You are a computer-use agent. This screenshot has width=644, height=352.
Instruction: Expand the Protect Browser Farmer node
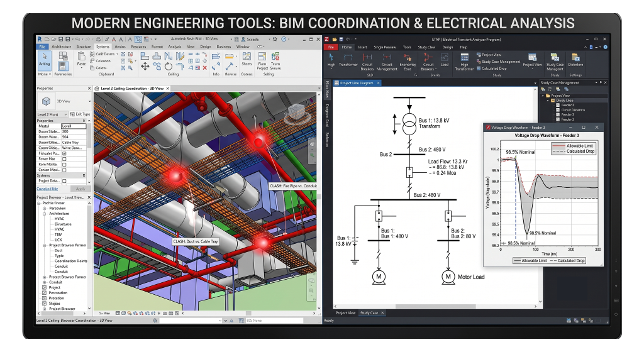click(45, 277)
